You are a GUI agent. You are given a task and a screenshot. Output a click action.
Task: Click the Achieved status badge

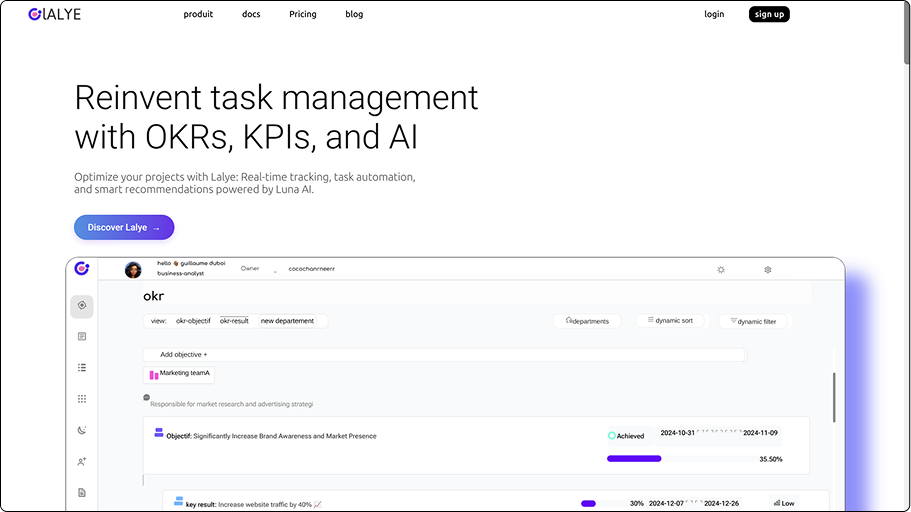click(x=626, y=436)
